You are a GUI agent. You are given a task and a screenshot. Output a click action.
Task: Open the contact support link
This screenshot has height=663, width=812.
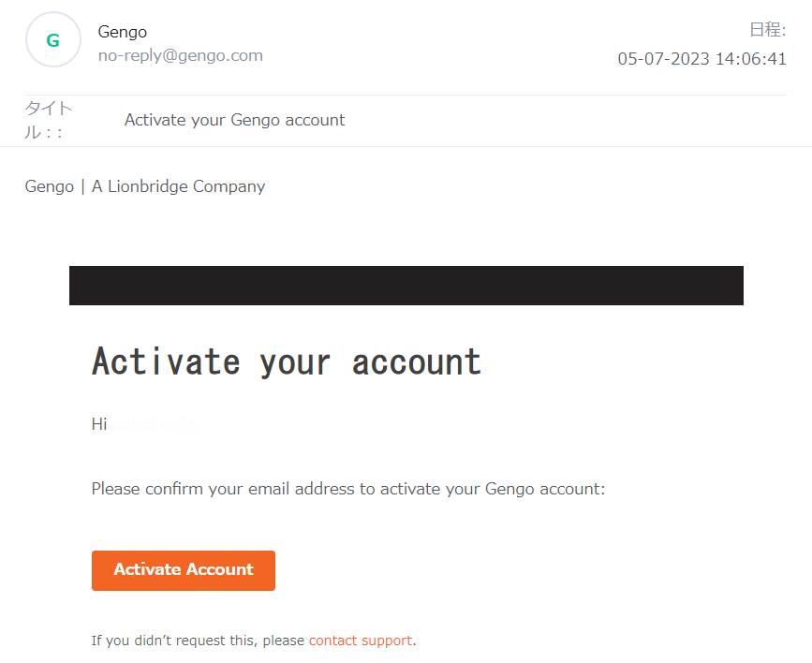(x=361, y=641)
